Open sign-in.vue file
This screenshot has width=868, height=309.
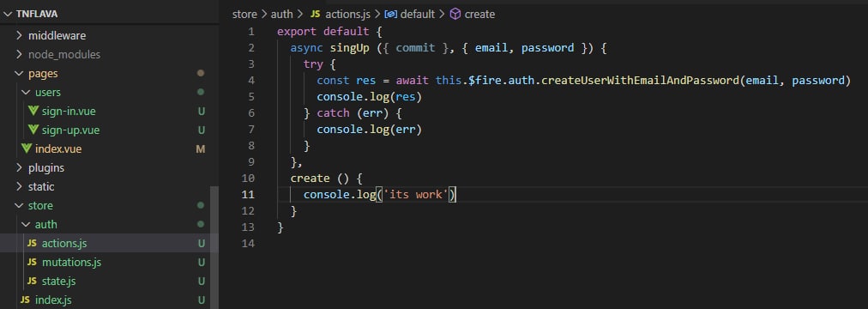tap(69, 112)
